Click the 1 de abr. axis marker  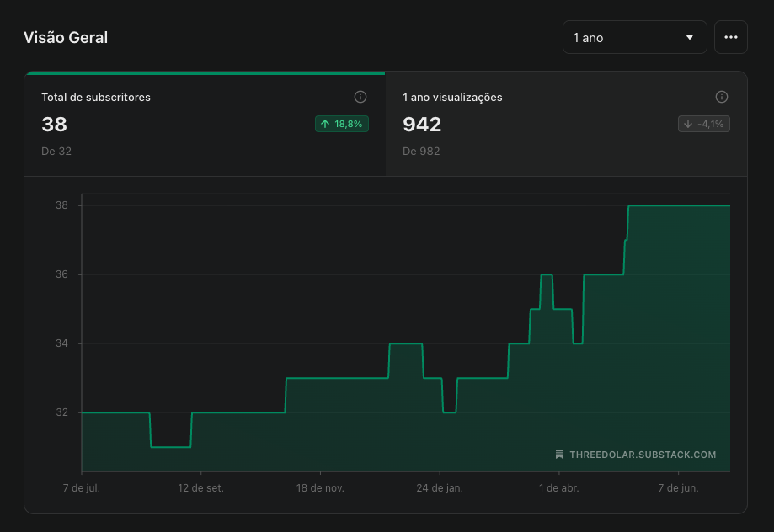tap(558, 488)
